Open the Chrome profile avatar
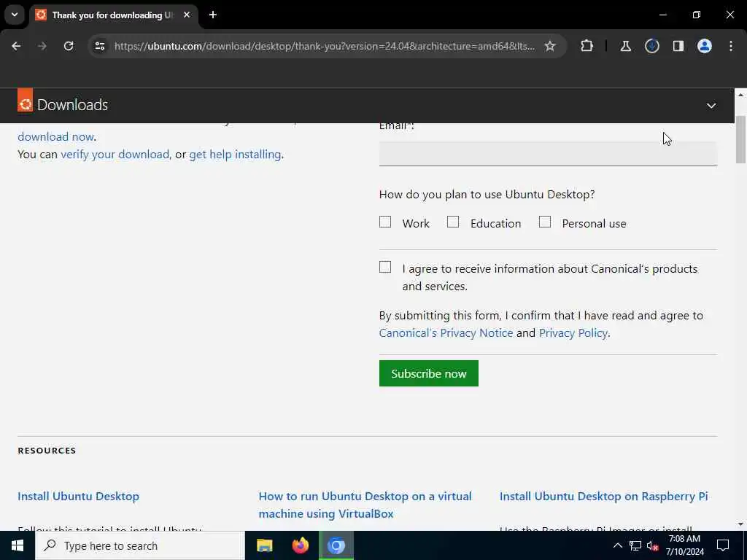The width and height of the screenshot is (747, 560). tap(705, 46)
